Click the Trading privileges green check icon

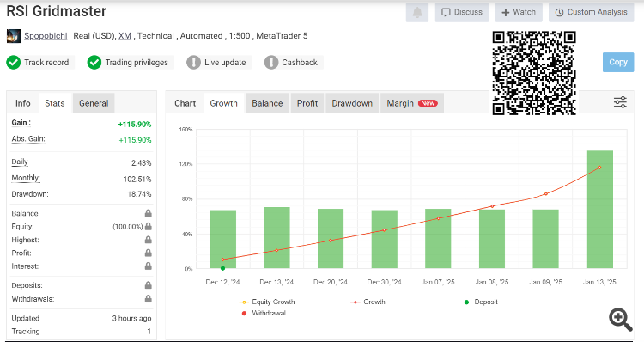click(x=94, y=63)
